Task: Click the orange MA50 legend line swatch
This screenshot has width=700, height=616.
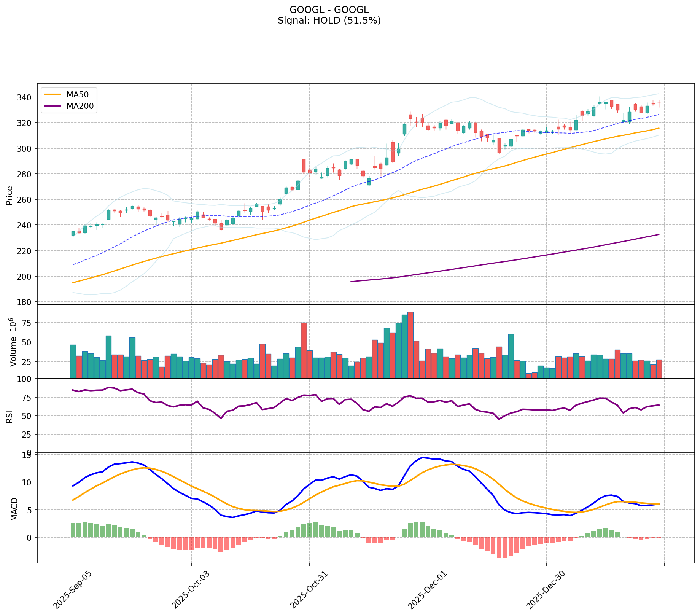Action: tap(52, 95)
